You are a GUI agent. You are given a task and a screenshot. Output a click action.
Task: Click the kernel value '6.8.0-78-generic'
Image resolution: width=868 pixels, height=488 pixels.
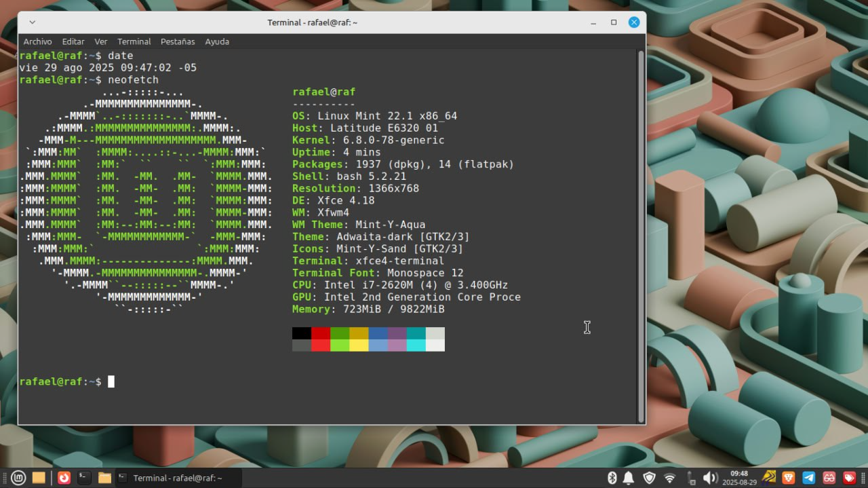[393, 140]
